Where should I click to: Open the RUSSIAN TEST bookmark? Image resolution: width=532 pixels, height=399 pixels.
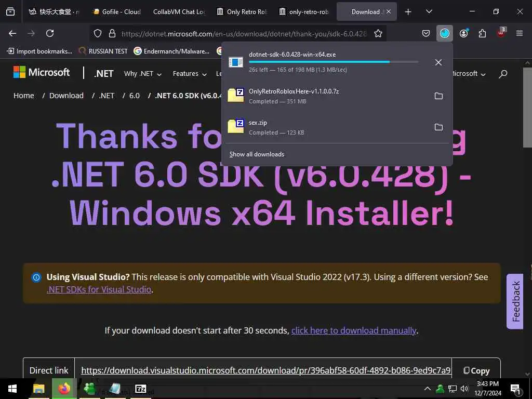point(103,51)
